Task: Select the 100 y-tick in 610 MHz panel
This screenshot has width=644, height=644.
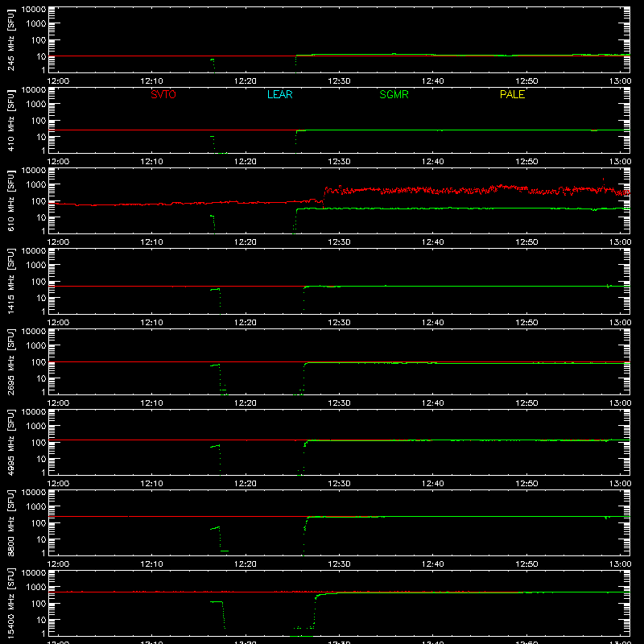Action: click(39, 201)
